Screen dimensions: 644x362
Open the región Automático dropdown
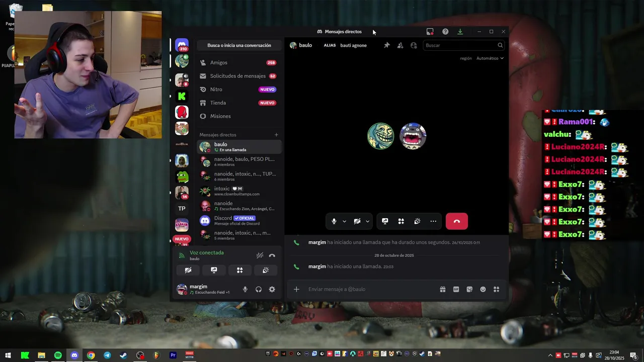tap(490, 58)
